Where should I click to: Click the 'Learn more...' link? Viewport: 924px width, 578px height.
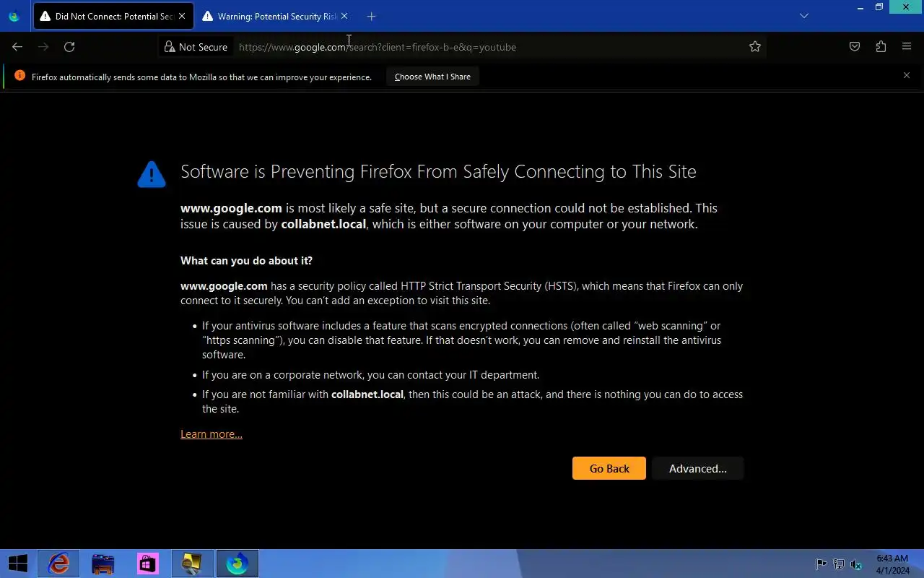click(212, 434)
